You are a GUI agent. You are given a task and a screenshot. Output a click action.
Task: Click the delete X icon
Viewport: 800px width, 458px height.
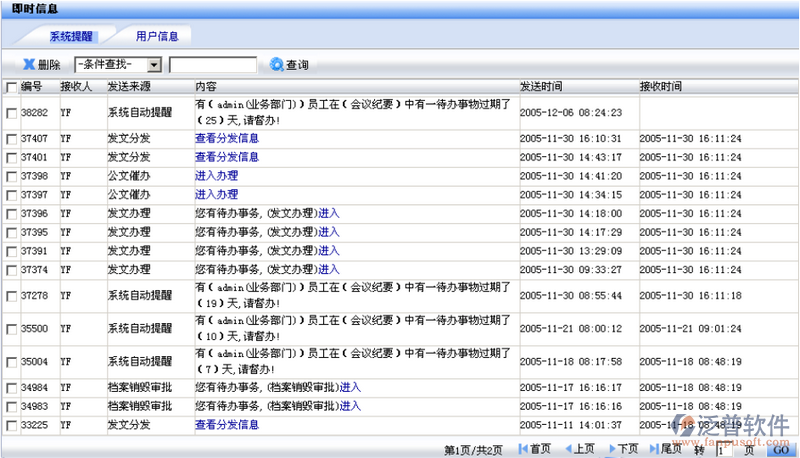click(x=29, y=64)
